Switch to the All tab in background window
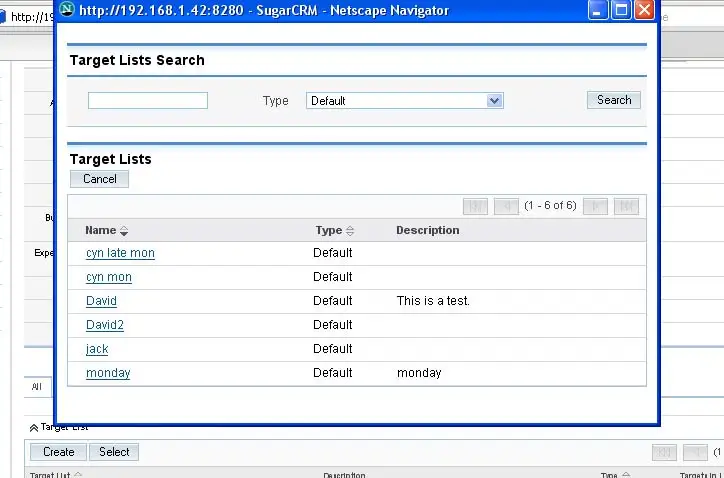 coord(37,387)
